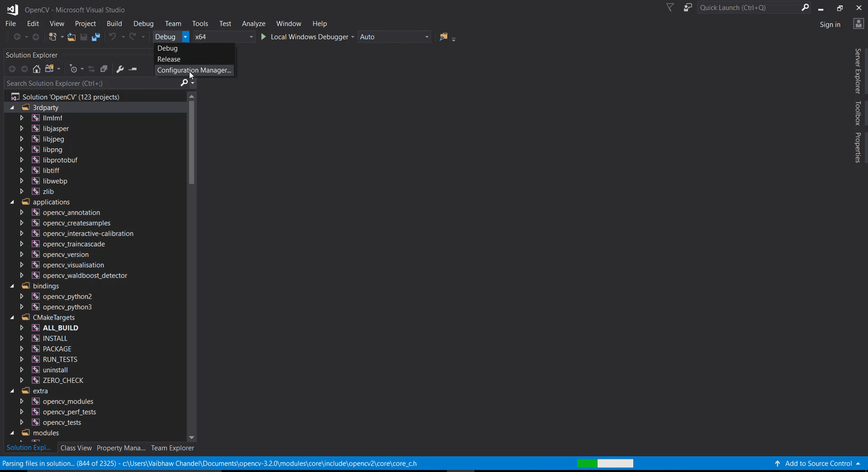Click the Send Feedback person icon

click(x=688, y=7)
